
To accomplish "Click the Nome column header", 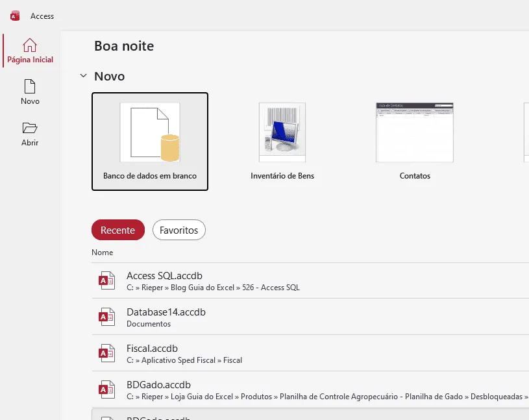I will point(102,253).
